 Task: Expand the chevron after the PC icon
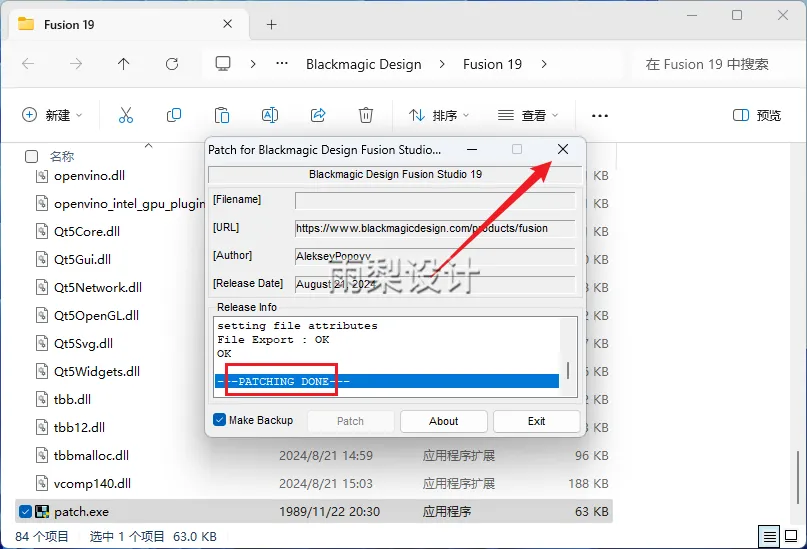tap(253, 64)
